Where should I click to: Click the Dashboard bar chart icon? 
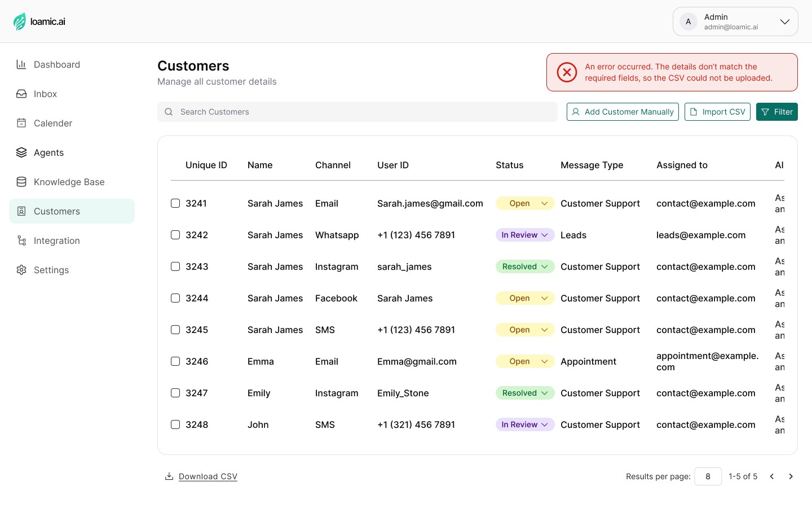tap(21, 64)
